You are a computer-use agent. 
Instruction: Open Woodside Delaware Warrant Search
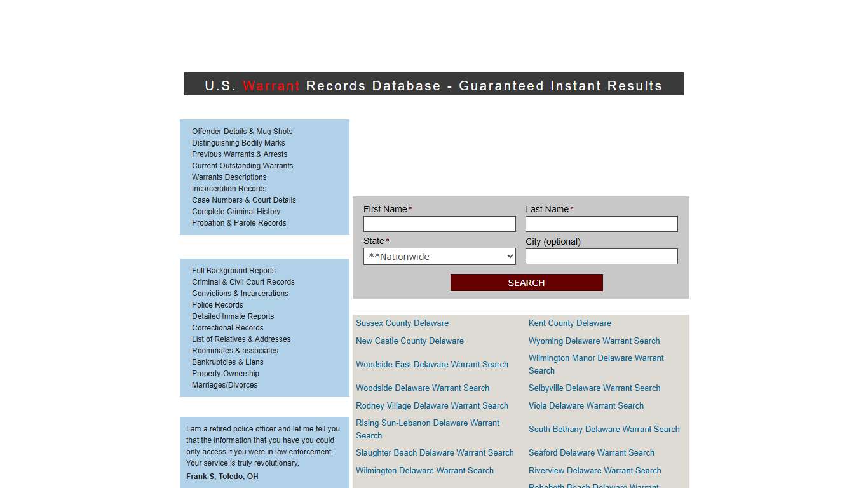point(422,388)
